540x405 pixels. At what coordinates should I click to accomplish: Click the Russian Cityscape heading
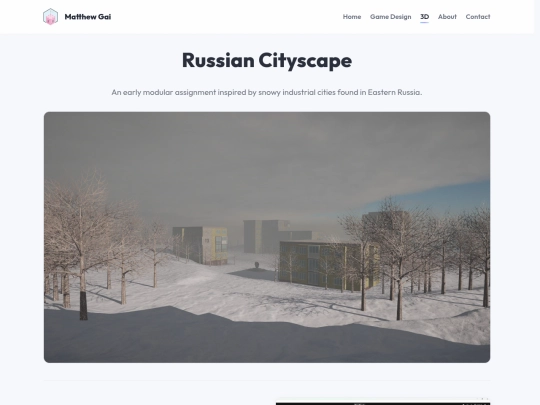click(267, 60)
